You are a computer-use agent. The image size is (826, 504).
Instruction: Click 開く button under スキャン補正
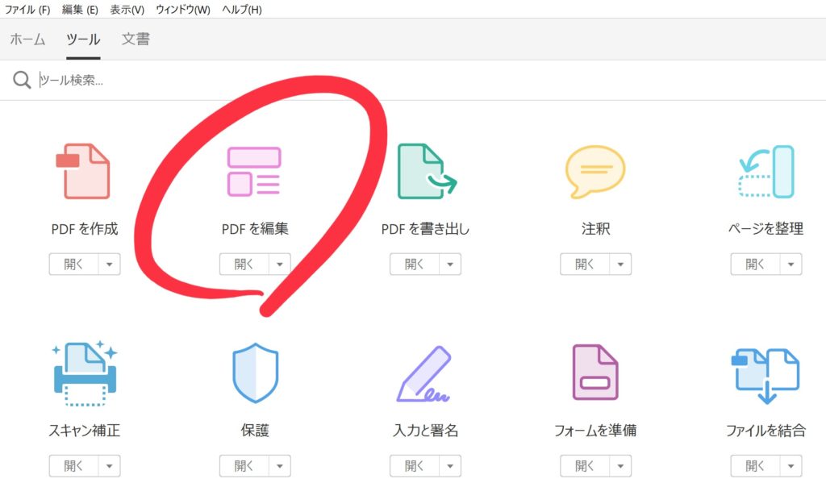pyautogui.click(x=73, y=466)
